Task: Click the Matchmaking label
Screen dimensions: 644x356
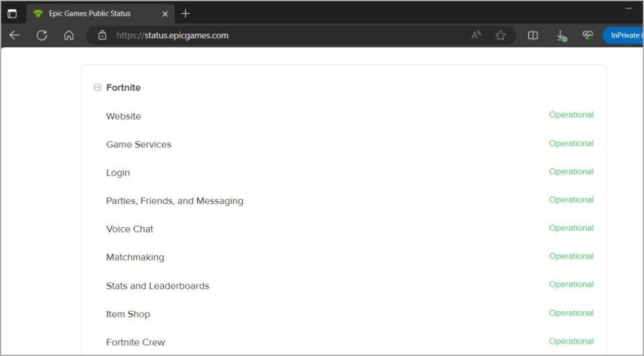Action: point(135,257)
